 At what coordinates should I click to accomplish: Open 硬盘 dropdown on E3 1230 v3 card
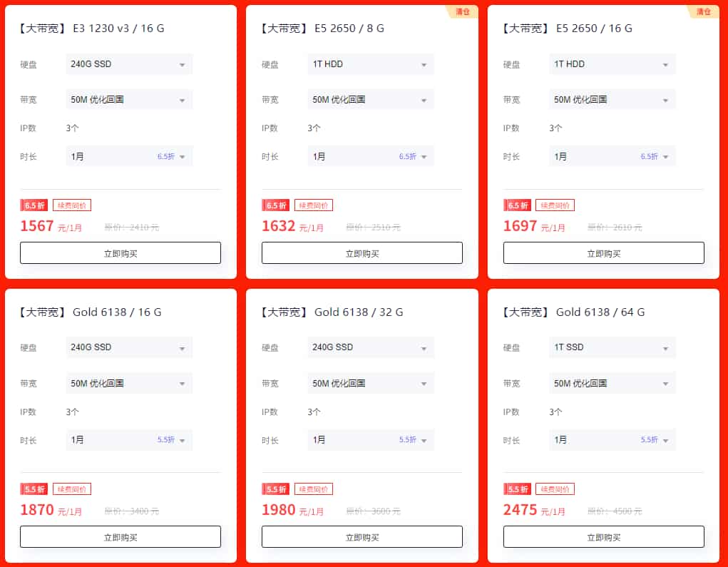point(129,64)
